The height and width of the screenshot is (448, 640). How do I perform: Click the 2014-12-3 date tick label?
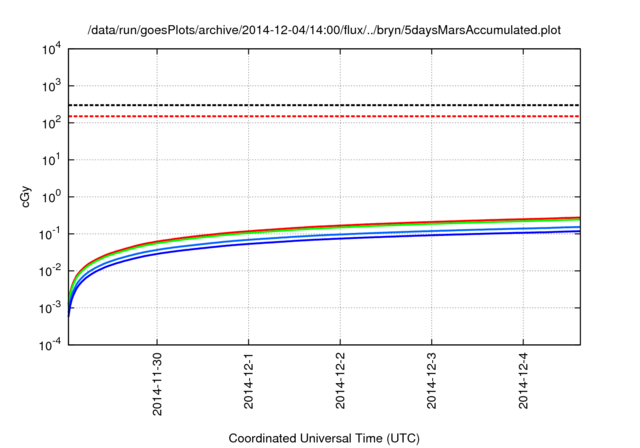click(x=432, y=381)
